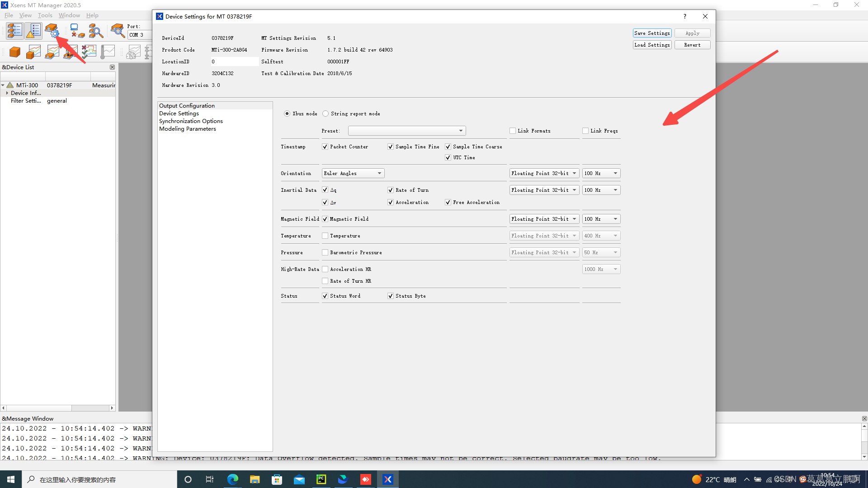Open Orientation format Floating Point dropdown
Image resolution: width=868 pixels, height=488 pixels.
click(x=544, y=173)
